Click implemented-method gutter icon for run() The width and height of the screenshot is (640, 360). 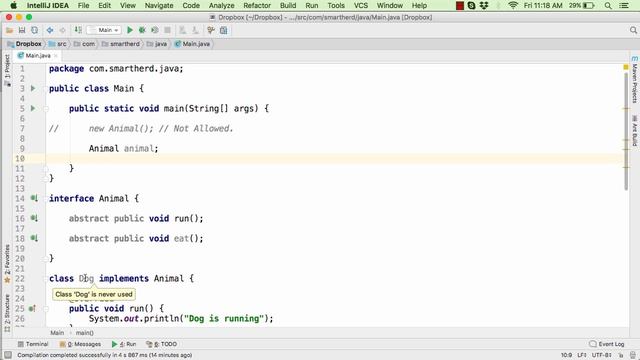pos(34,218)
